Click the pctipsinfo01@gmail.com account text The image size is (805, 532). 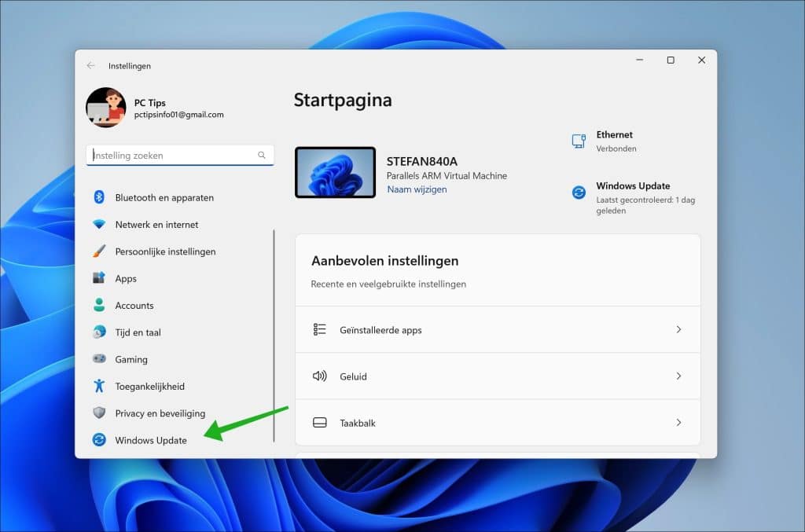pos(178,115)
